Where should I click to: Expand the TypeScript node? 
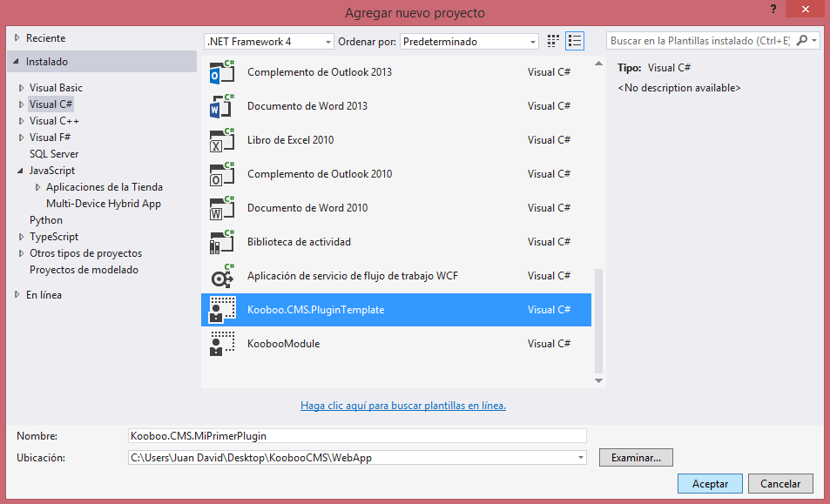point(21,237)
